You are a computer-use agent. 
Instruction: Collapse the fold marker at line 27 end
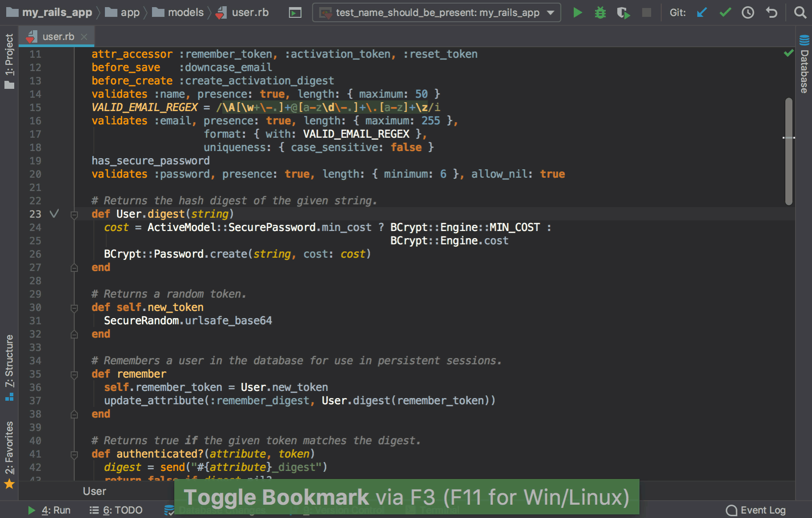(74, 267)
